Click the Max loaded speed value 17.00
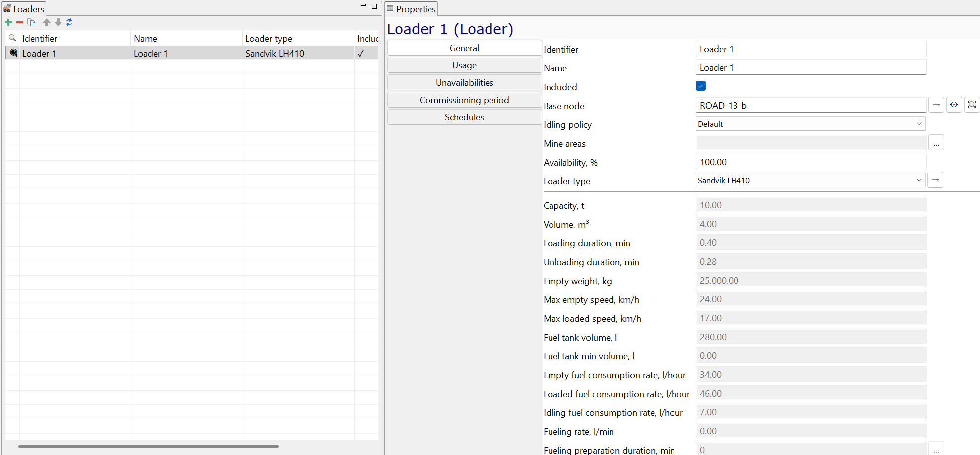 point(811,318)
